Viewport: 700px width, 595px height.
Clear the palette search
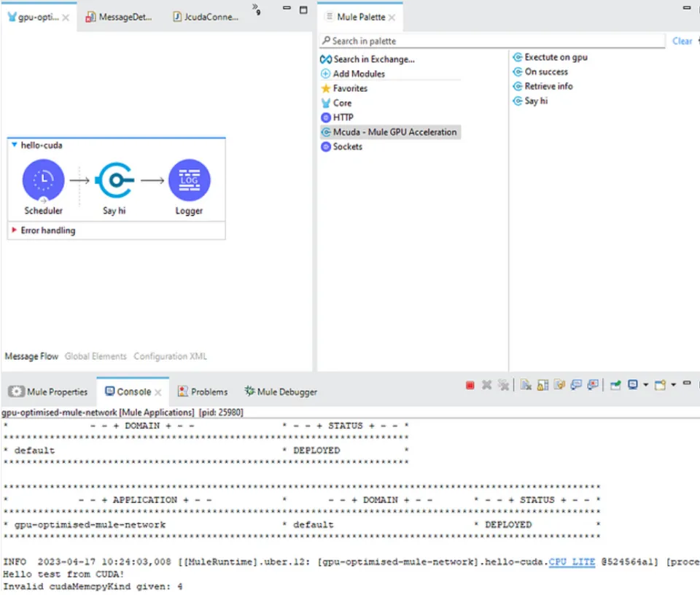[682, 41]
